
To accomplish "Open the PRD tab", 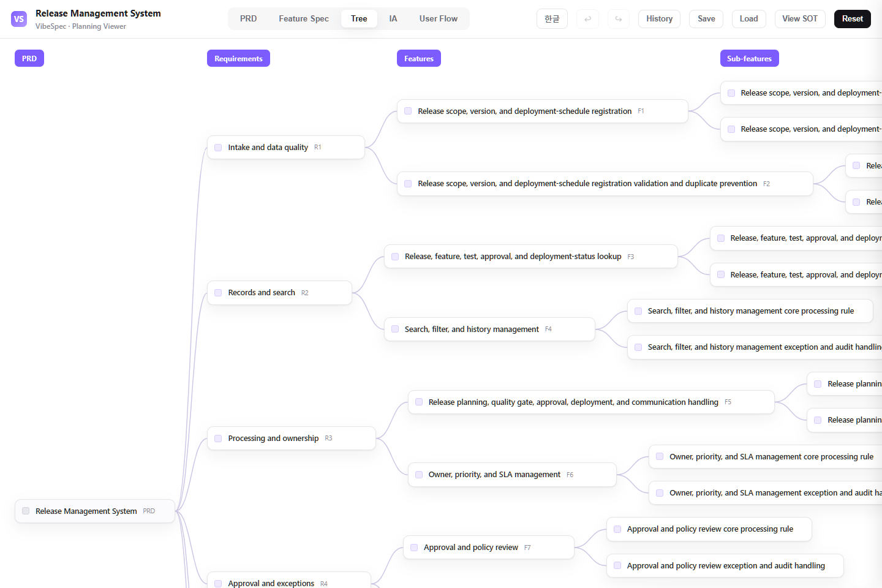I will pyautogui.click(x=249, y=19).
